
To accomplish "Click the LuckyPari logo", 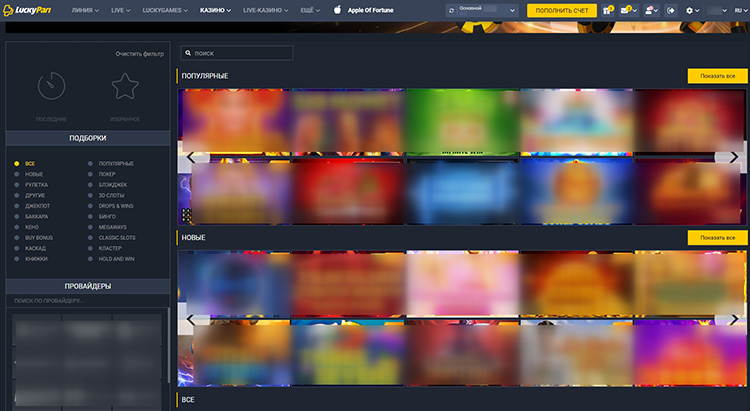I will 30,10.
